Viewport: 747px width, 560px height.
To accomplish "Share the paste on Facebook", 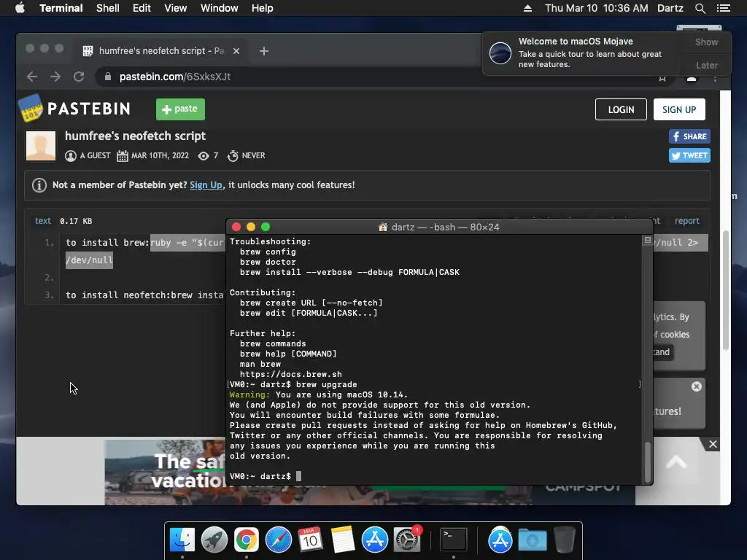I will (x=689, y=136).
